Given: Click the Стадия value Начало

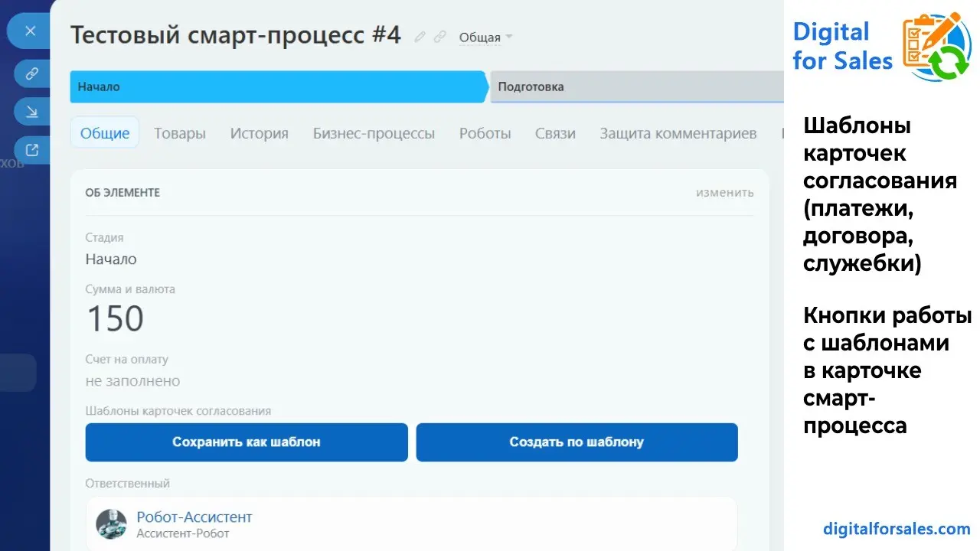Looking at the screenshot, I should [111, 259].
